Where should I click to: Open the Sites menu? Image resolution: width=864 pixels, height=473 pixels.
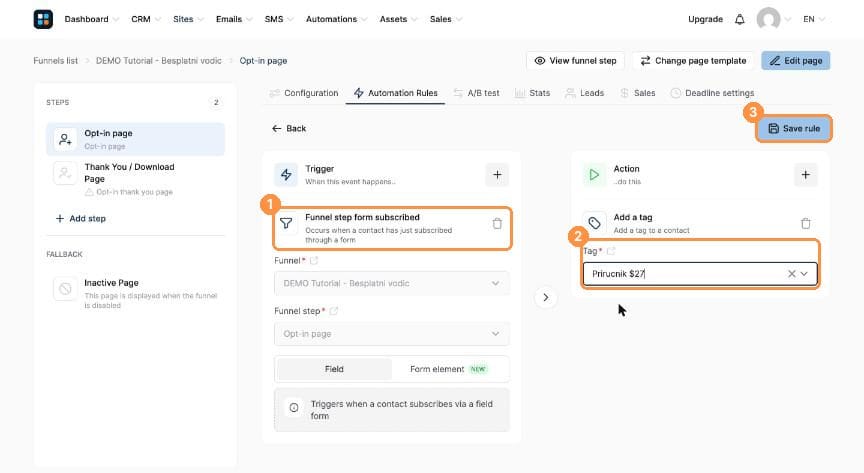188,19
